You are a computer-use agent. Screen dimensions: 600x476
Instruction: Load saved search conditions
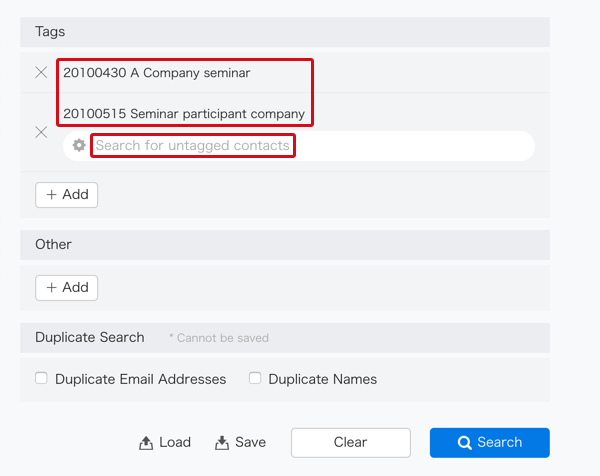point(165,443)
